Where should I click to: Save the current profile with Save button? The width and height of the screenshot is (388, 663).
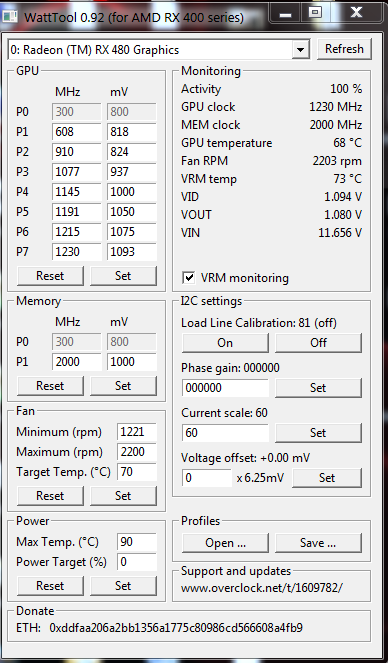point(318,543)
